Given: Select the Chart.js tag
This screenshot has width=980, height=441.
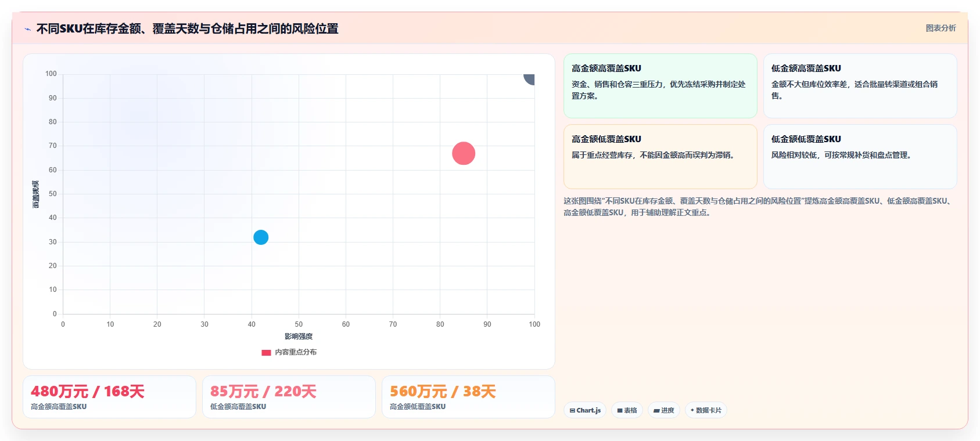Looking at the screenshot, I should tap(585, 410).
